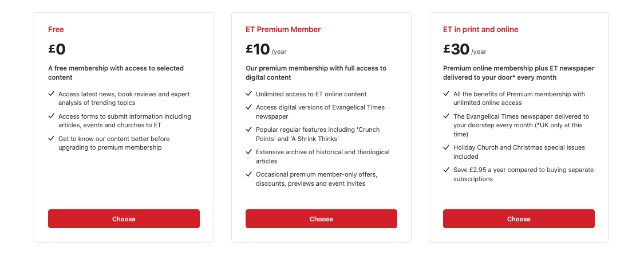Click checkmark beside all Premium benefits item
This screenshot has width=644, height=254.
[447, 94]
